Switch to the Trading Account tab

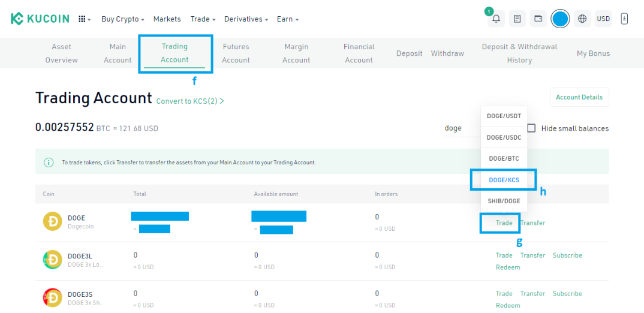(x=174, y=53)
